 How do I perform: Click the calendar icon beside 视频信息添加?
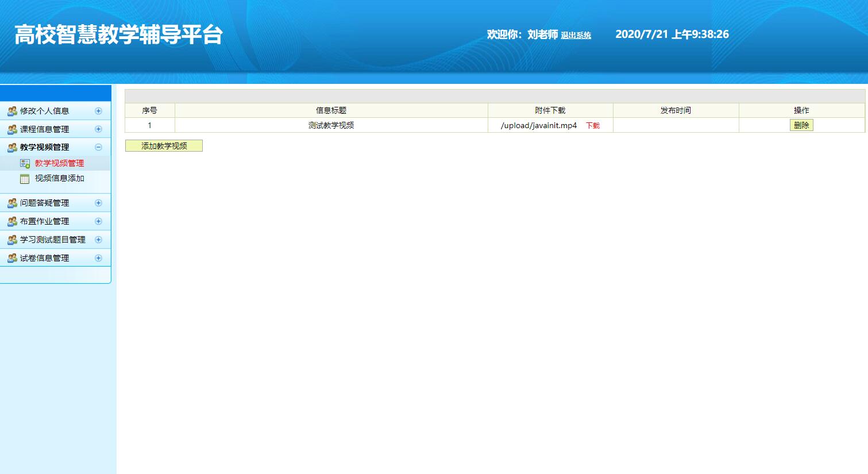click(25, 179)
